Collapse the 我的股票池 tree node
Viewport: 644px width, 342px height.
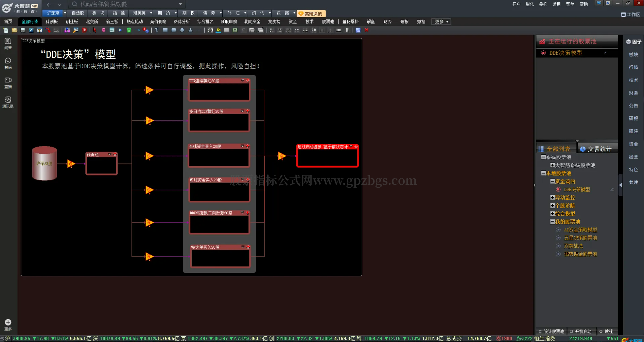552,222
